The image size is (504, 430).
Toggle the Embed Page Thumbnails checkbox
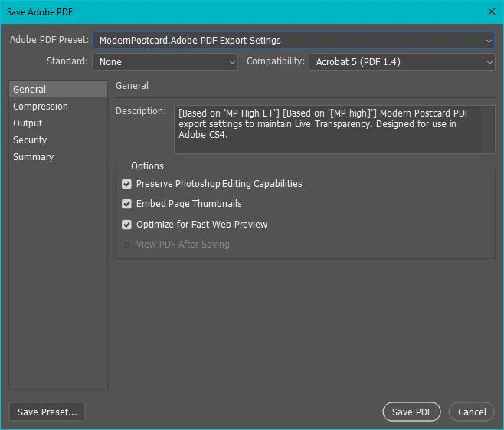pyautogui.click(x=127, y=204)
